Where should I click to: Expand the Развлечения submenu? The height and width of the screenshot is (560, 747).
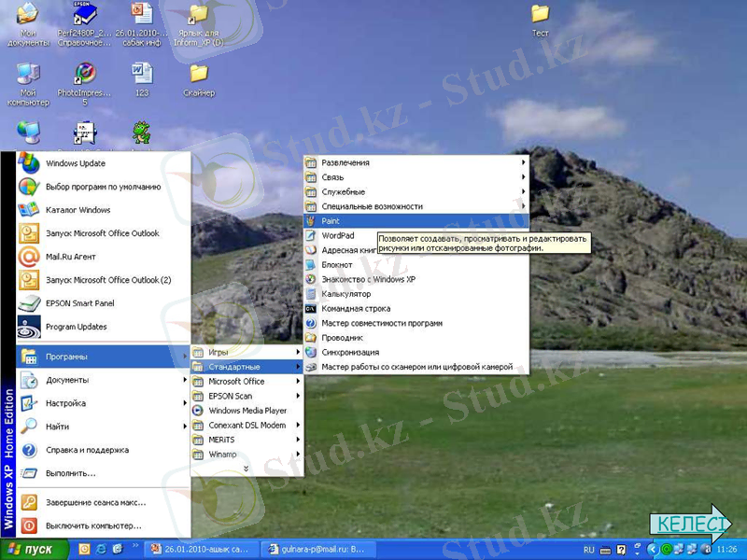[x=345, y=163]
